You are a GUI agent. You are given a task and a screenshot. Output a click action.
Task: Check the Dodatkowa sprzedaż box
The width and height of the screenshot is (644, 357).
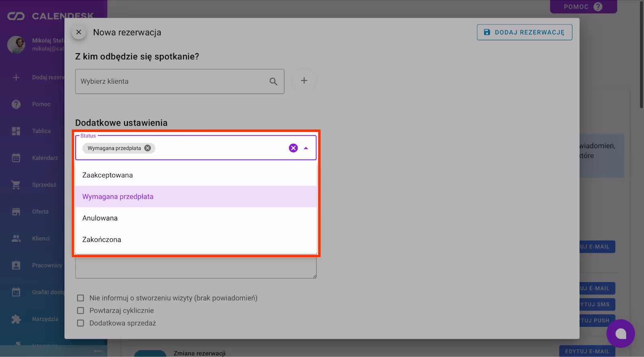[x=80, y=323]
